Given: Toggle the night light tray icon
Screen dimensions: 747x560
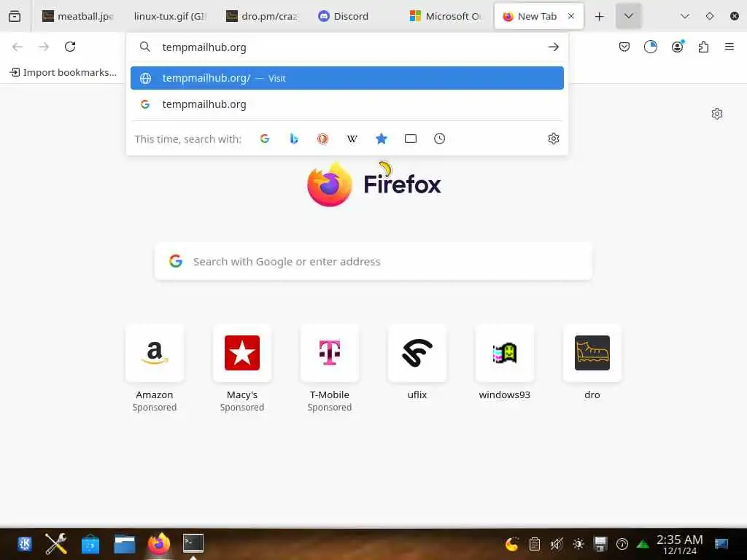Looking at the screenshot, I should [x=511, y=543].
